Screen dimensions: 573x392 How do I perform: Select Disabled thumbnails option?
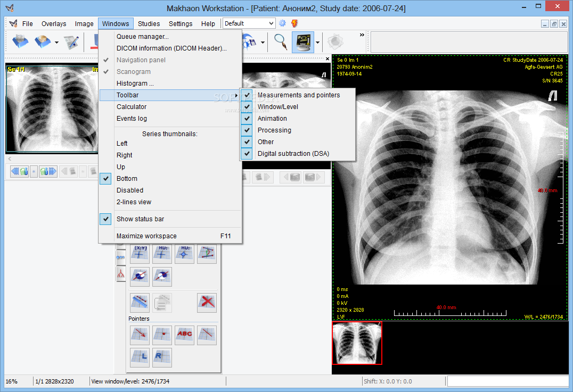(x=170, y=190)
